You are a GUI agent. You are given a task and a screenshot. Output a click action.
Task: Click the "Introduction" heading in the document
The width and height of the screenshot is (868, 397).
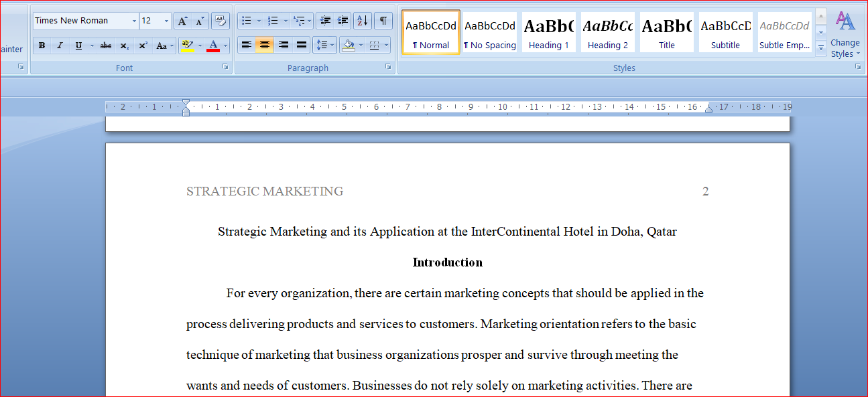[448, 262]
